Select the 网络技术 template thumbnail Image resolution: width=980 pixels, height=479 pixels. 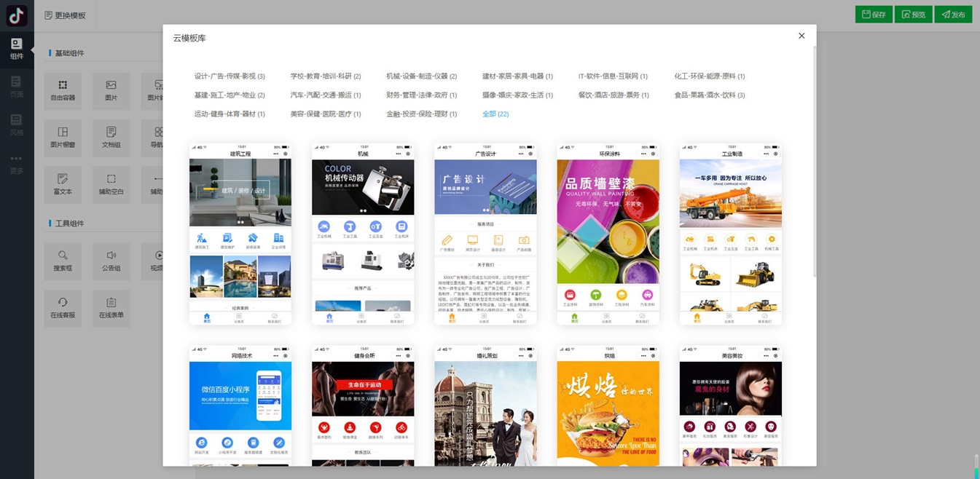point(240,405)
